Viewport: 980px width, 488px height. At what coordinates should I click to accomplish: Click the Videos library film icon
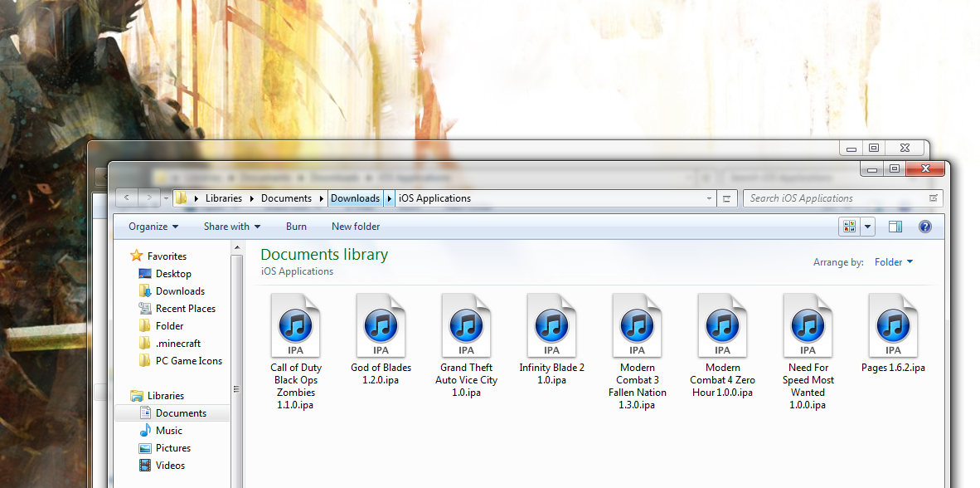(145, 466)
